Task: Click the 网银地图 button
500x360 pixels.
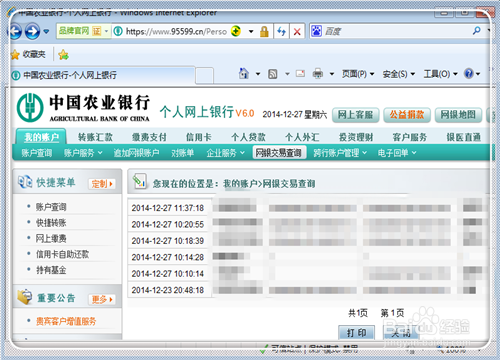Action: point(458,115)
